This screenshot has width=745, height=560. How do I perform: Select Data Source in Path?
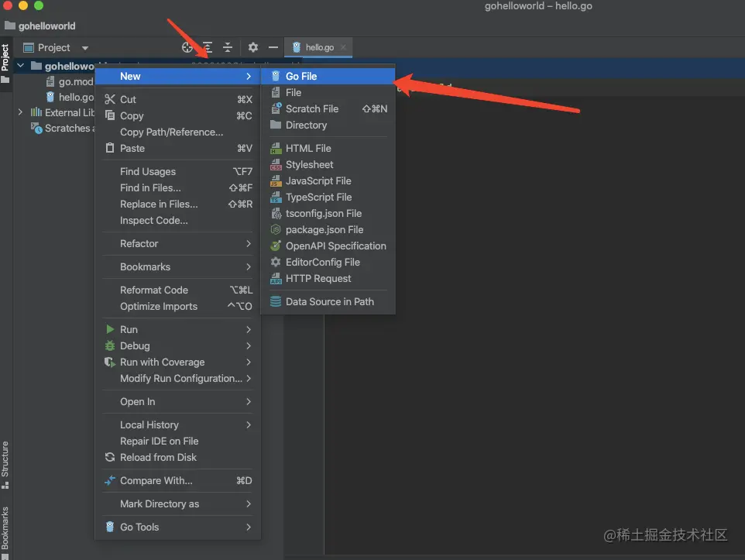pos(328,301)
